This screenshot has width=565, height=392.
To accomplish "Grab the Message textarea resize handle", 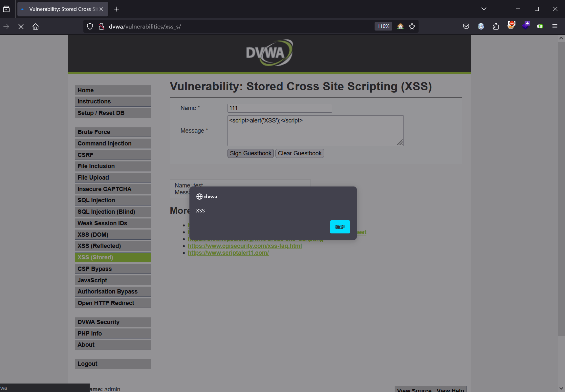I will click(400, 142).
